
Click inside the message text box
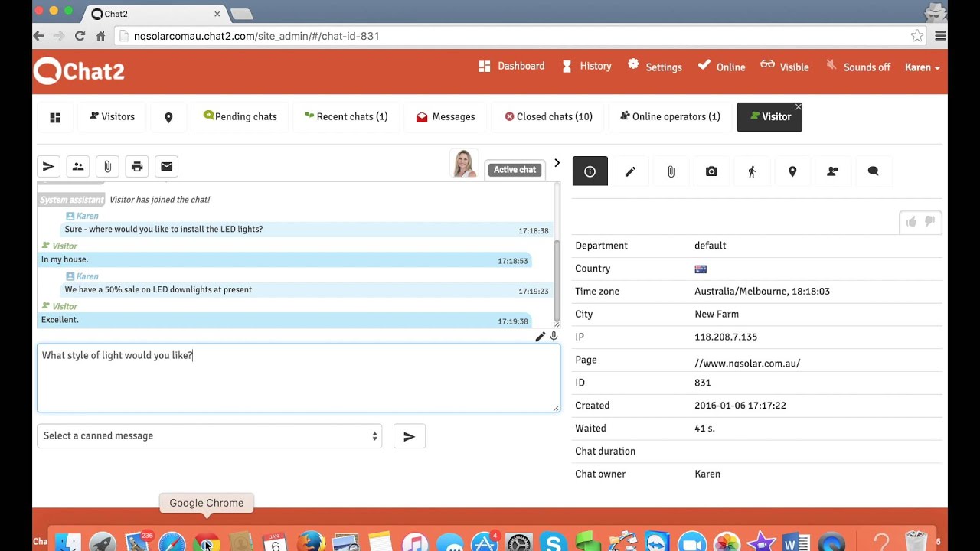[x=299, y=378]
